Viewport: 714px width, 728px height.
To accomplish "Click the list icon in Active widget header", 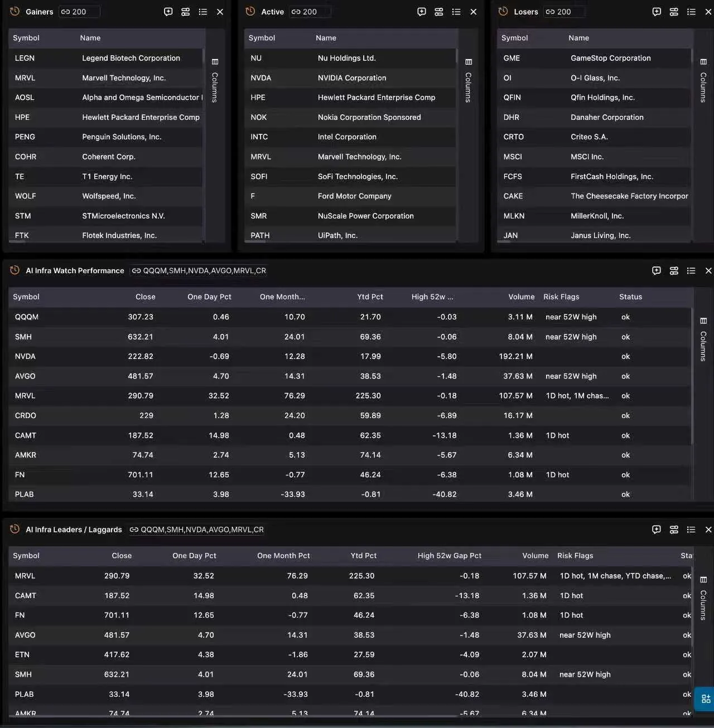I will [456, 12].
